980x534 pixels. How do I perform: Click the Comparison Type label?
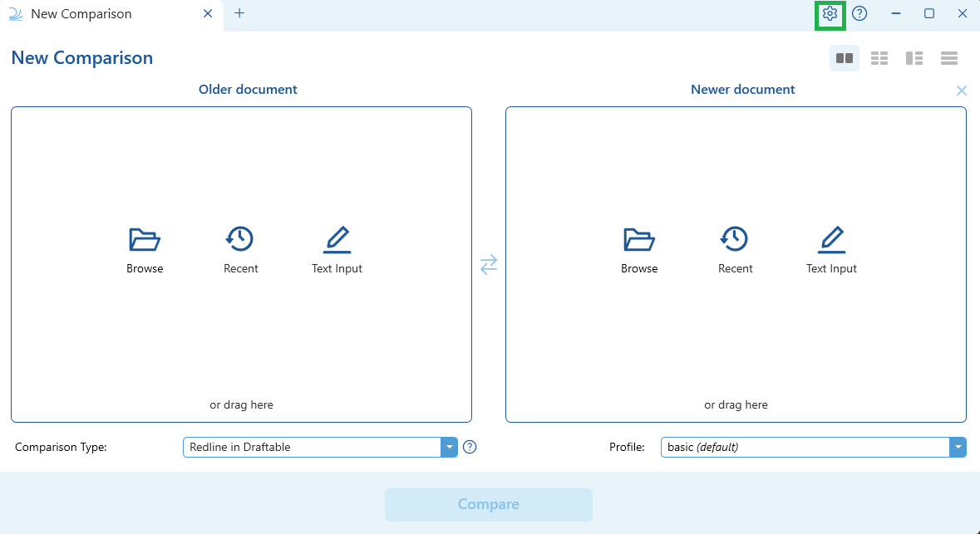point(61,447)
